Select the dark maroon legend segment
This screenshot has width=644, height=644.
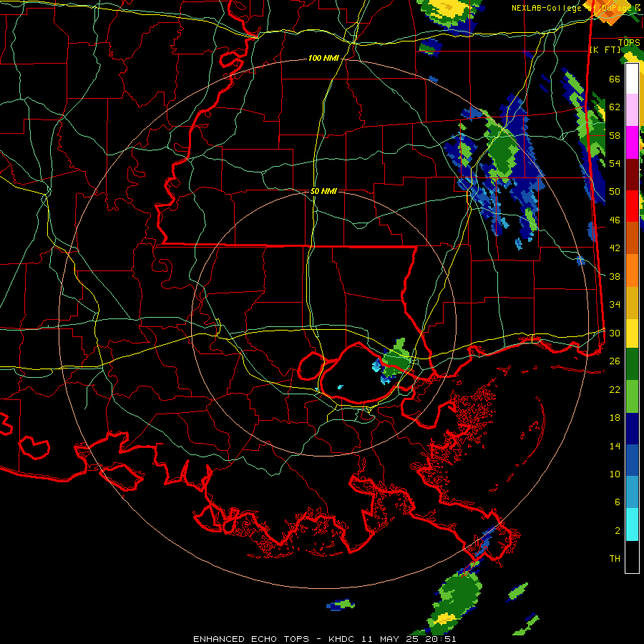pos(632,174)
